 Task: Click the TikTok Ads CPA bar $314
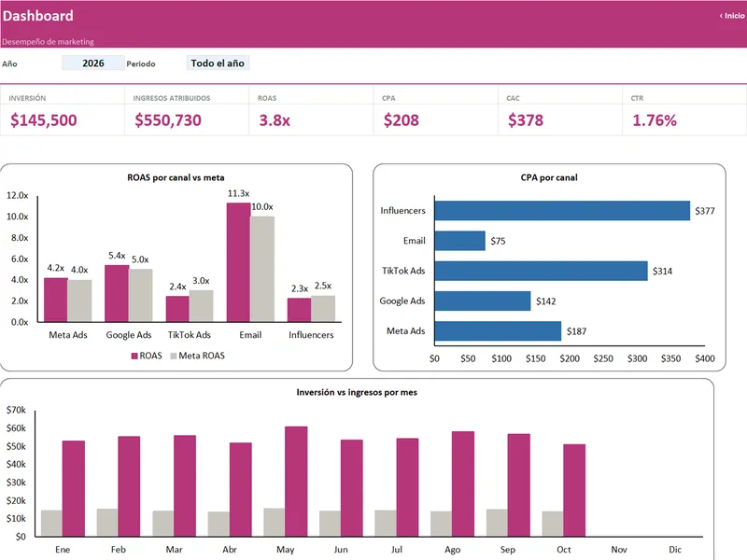click(x=542, y=271)
